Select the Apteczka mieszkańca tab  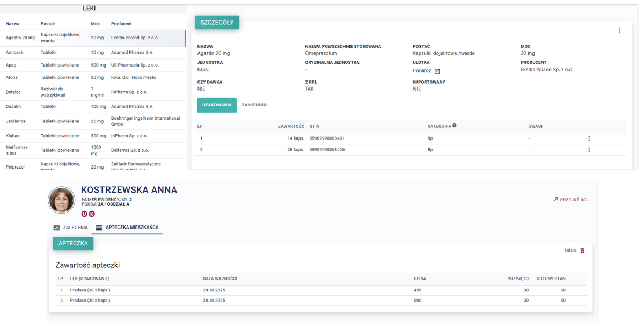pos(127,228)
